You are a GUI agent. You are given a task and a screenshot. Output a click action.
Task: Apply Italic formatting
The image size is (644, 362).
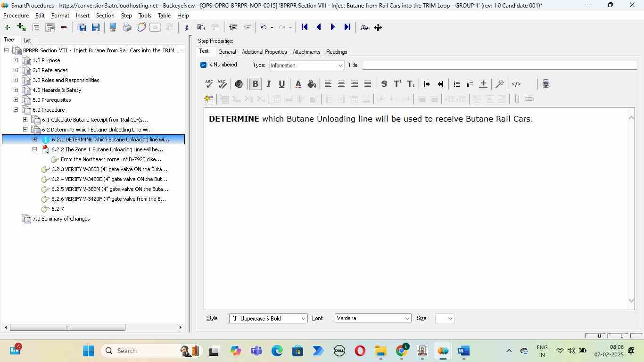269,84
